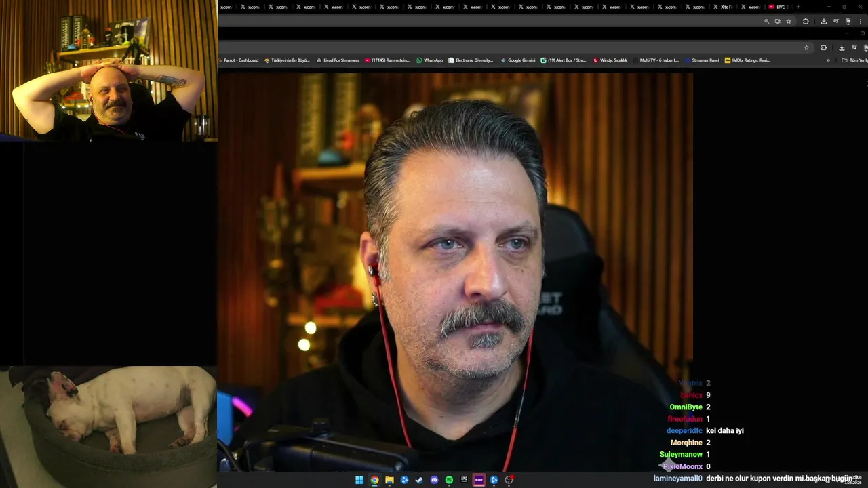Open the purple NEXT app on taskbar

(479, 480)
